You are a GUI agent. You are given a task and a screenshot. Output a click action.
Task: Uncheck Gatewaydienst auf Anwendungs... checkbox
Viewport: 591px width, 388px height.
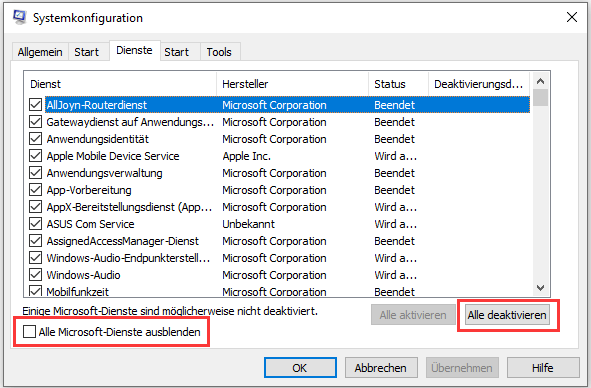35,121
